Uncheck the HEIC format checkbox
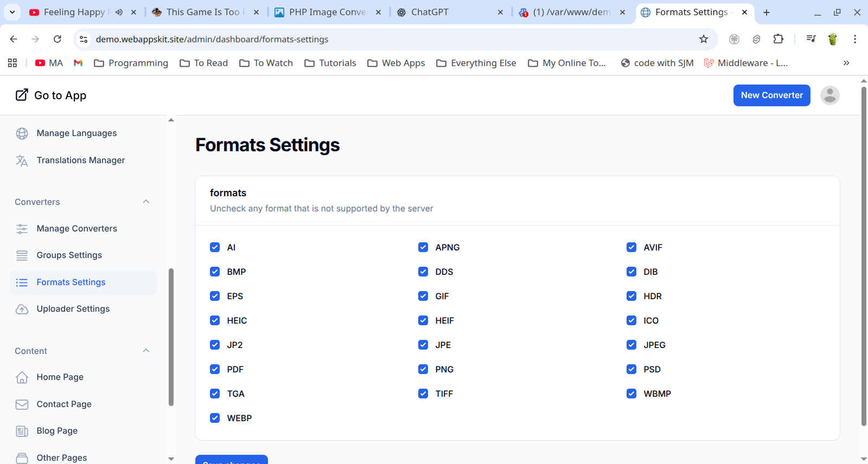The width and height of the screenshot is (868, 464). point(215,320)
